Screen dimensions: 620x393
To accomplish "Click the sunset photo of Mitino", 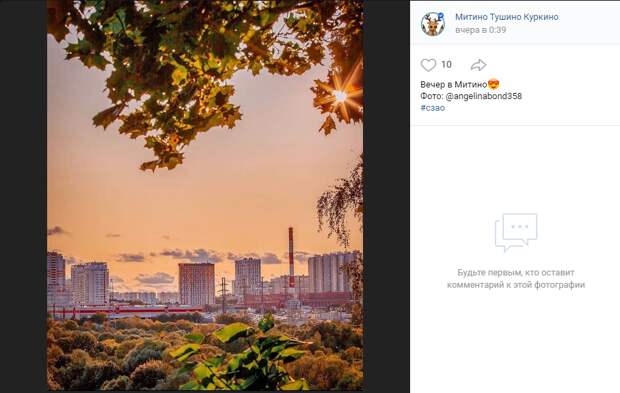I will coord(205,195).
